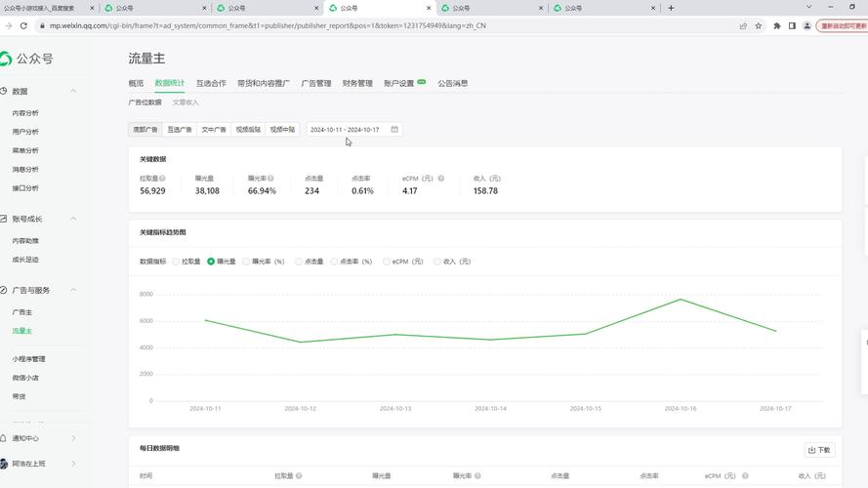868x488 pixels.
Task: Open 成长足迹 in the sidebar
Action: click(25, 260)
